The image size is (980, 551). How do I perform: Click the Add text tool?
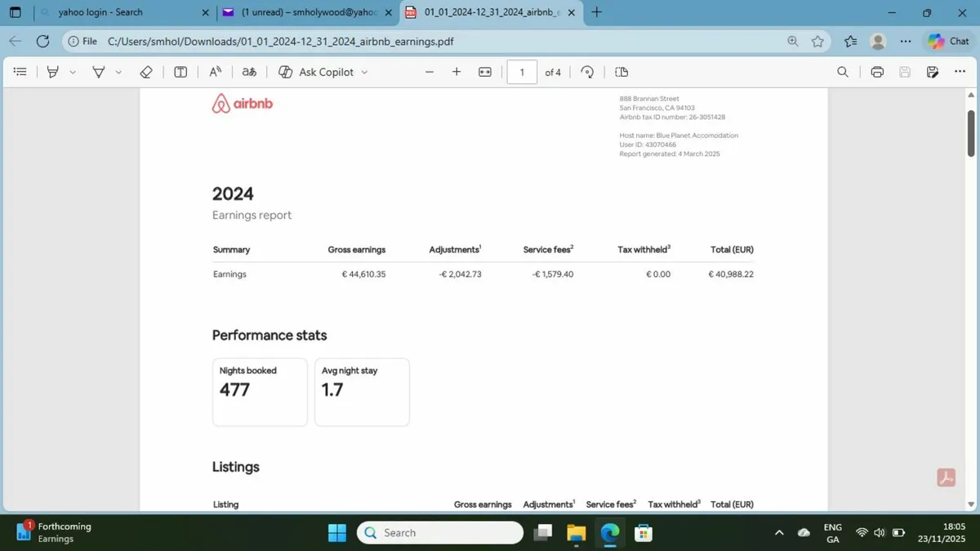coord(180,72)
